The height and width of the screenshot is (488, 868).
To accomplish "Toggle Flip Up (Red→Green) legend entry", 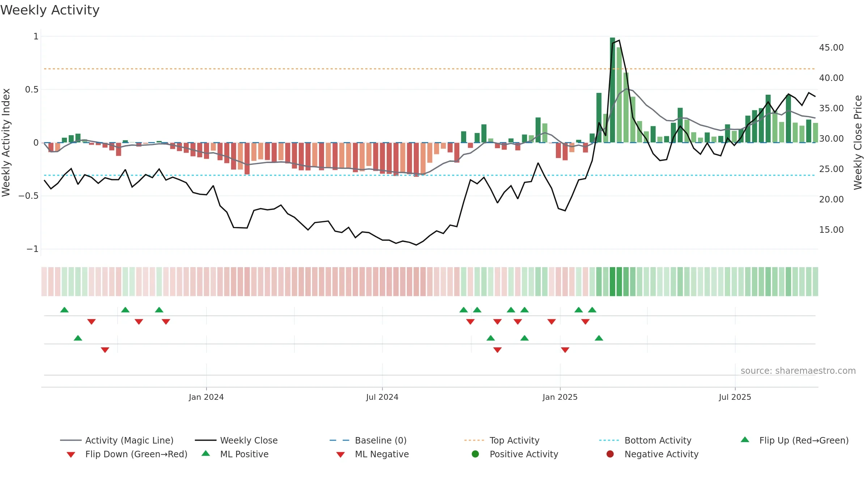I will point(795,440).
